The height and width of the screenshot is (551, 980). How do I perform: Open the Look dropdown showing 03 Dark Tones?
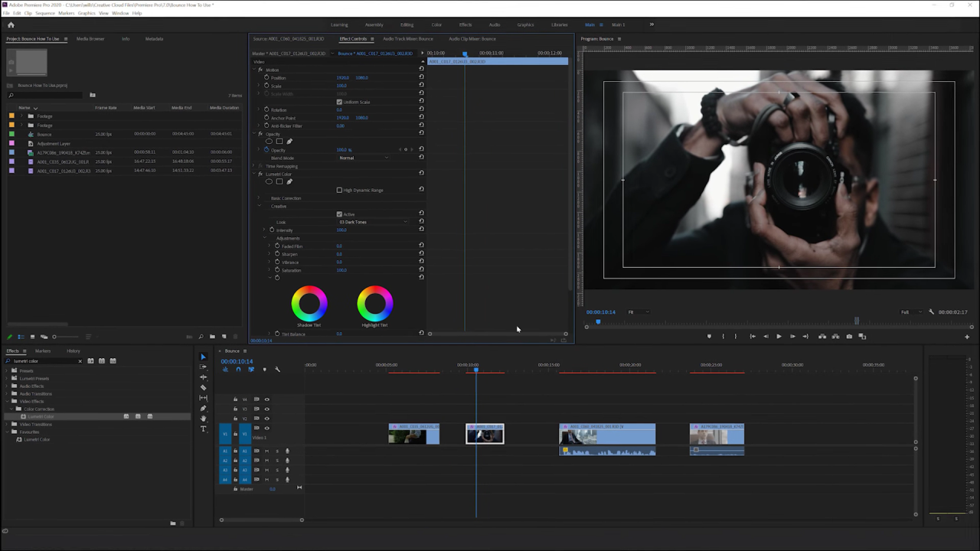tap(371, 222)
